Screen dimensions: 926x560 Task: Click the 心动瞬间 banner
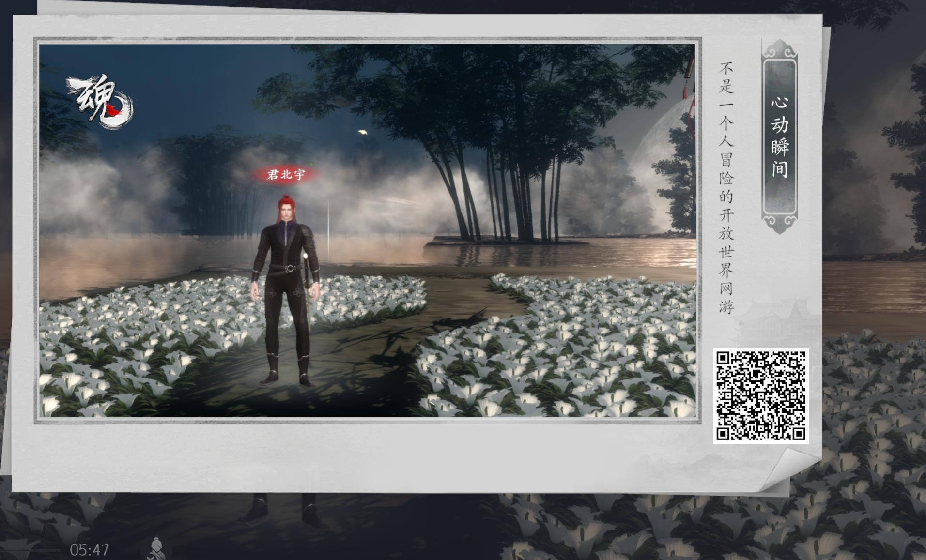tap(779, 136)
